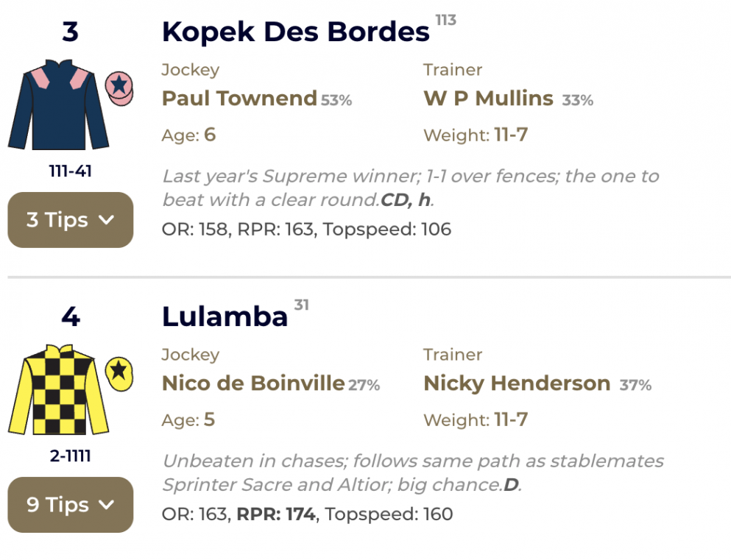Click Kopek Des Bordes navy jockey silks icon
The height and width of the screenshot is (560, 731).
pos(59,104)
